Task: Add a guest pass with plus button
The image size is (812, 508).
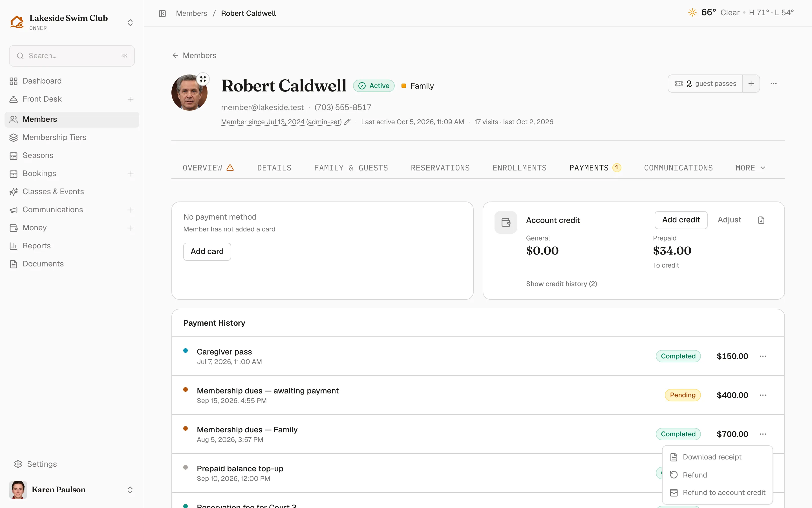Action: click(x=751, y=84)
